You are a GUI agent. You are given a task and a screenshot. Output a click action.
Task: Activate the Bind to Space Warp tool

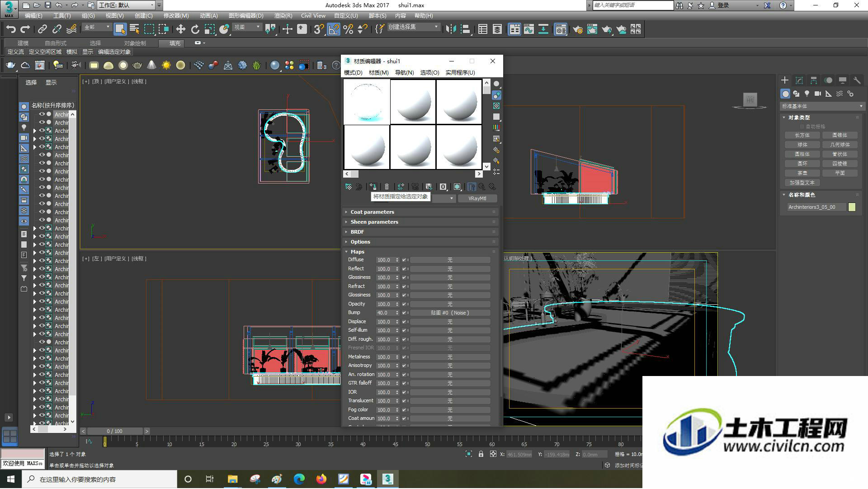(x=71, y=29)
